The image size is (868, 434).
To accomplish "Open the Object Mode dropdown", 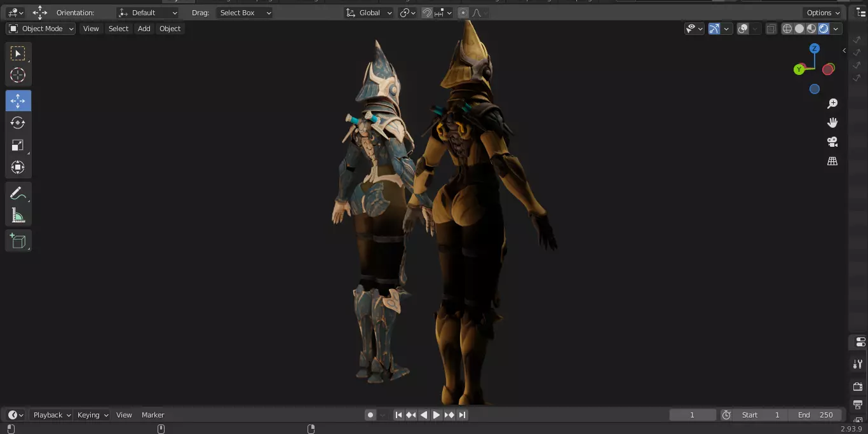I will pyautogui.click(x=41, y=29).
